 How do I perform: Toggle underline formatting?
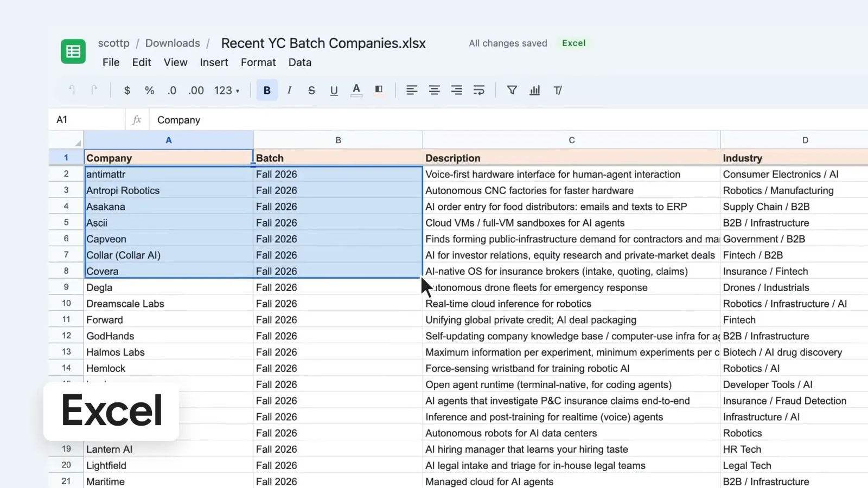(334, 91)
